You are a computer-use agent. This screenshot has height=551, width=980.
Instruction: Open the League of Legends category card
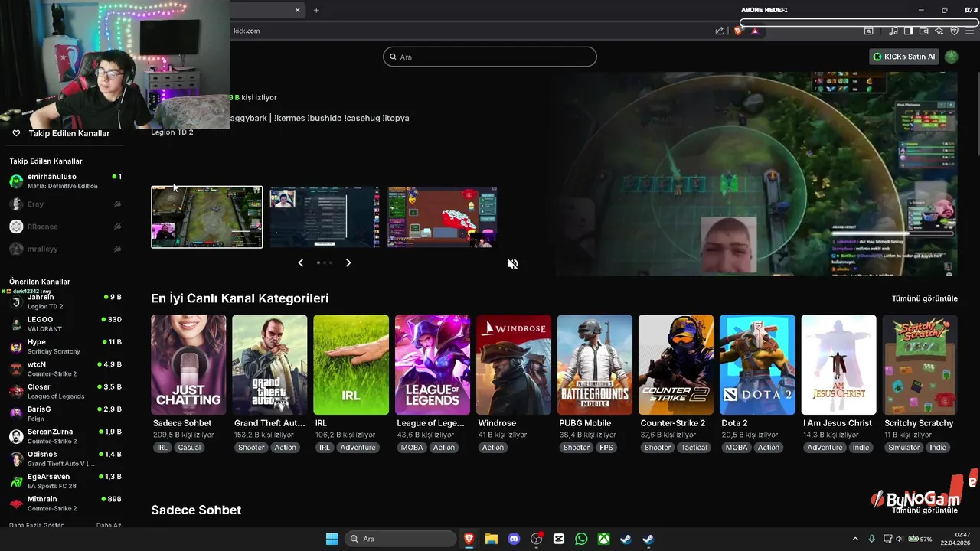(x=433, y=365)
